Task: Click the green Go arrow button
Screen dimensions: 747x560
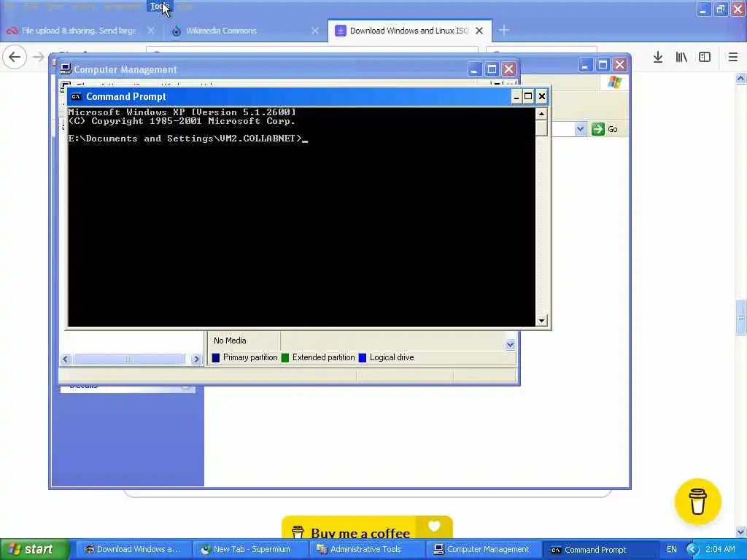Action: (x=598, y=129)
